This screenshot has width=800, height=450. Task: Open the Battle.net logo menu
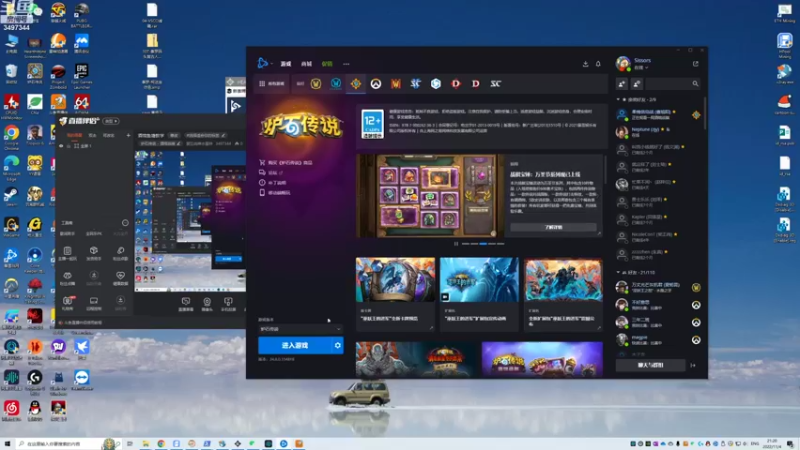pos(263,63)
